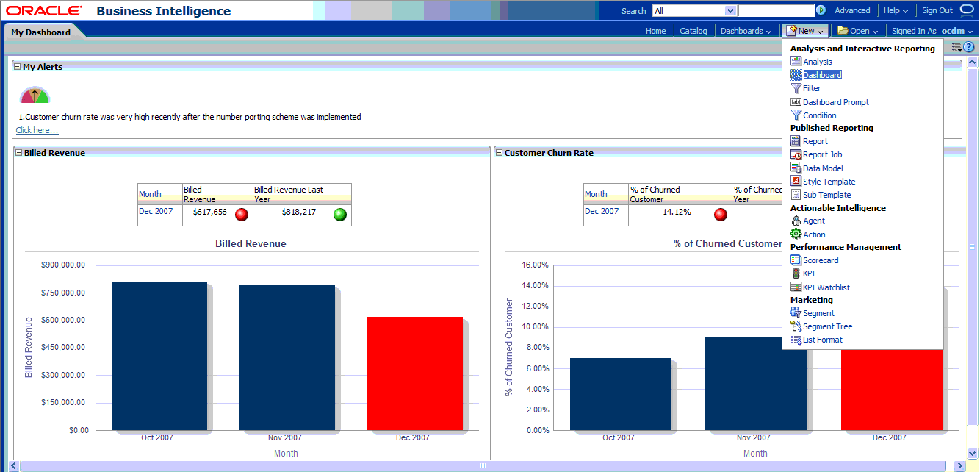The image size is (980, 472).
Task: Click the Agent icon under Actionable Intelligence
Action: pyautogui.click(x=796, y=221)
